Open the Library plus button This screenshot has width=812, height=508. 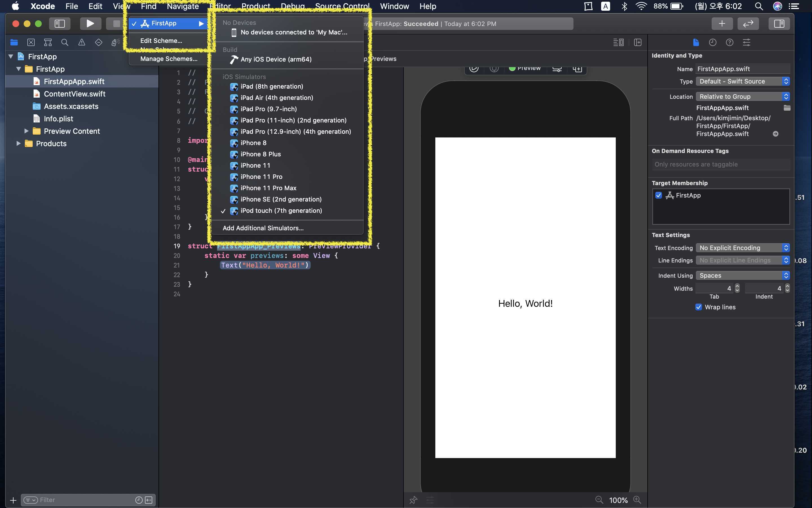(x=722, y=23)
